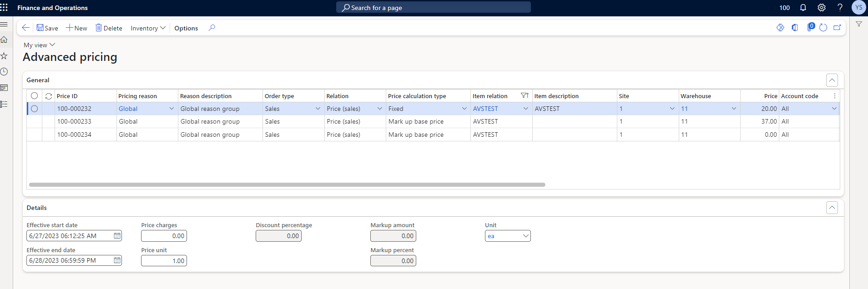Collapse the General section

[832, 80]
